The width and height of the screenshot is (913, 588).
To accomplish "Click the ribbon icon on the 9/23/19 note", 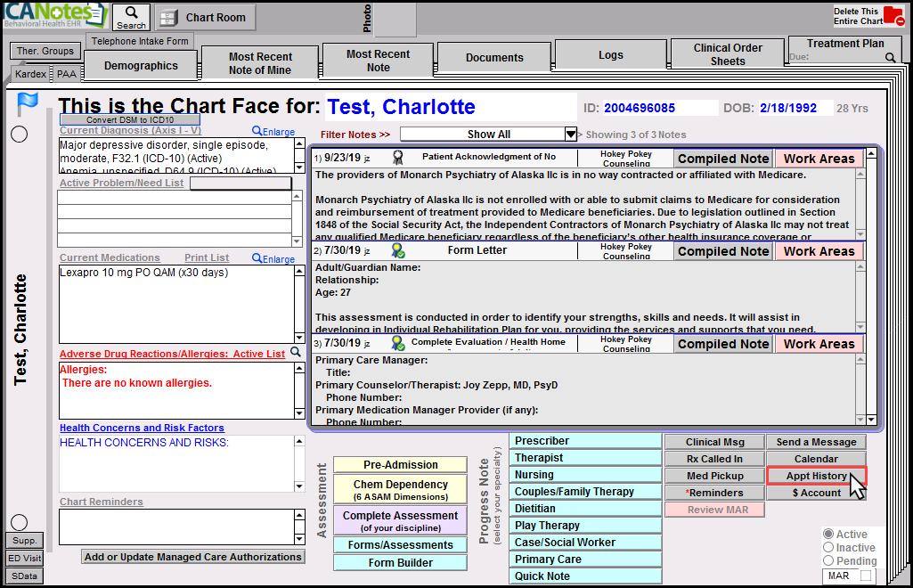I will click(x=397, y=158).
